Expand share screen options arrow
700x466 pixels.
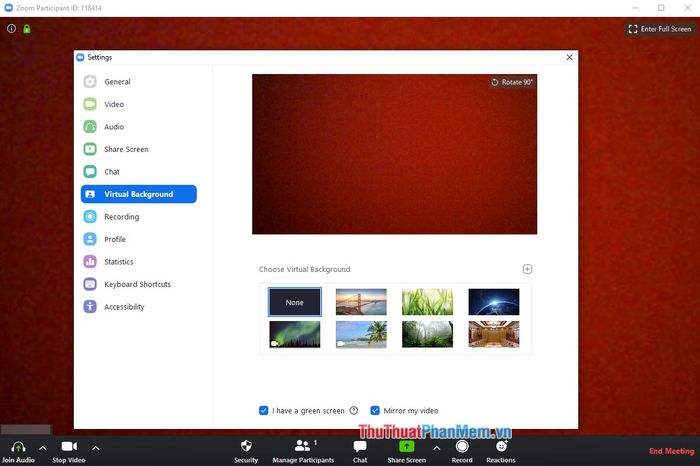(437, 448)
